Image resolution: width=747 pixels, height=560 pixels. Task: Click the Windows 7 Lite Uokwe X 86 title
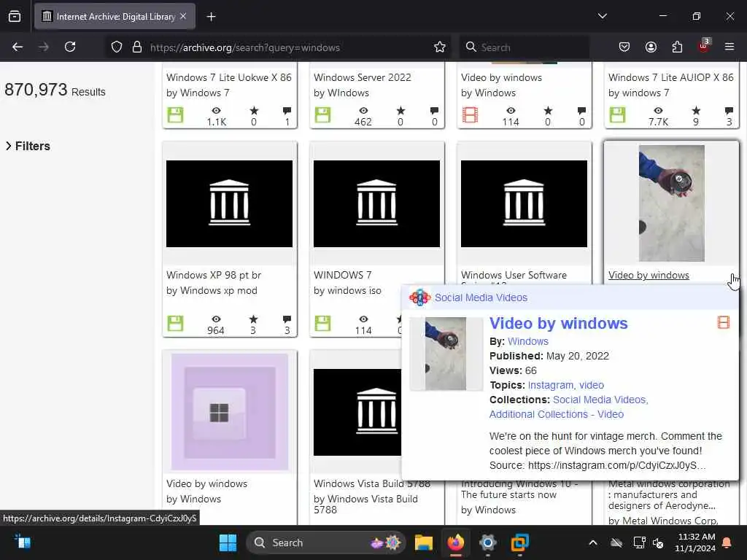tap(228, 77)
